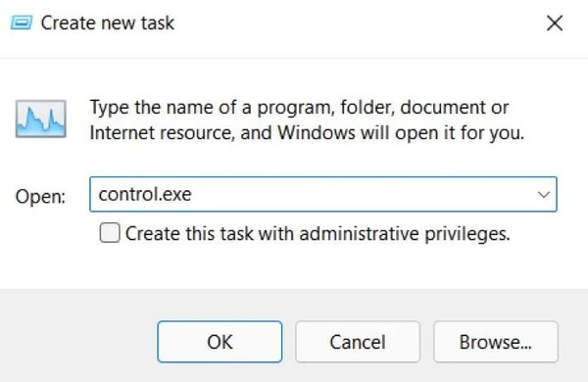Click the 'Open:' field label

tap(40, 197)
